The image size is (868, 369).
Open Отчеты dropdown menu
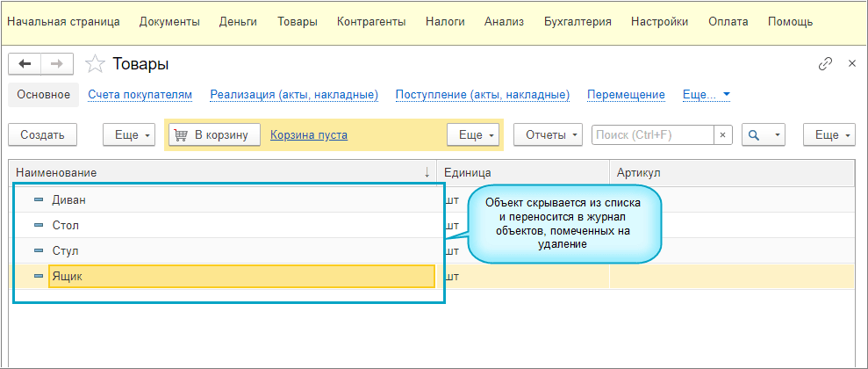click(x=548, y=135)
